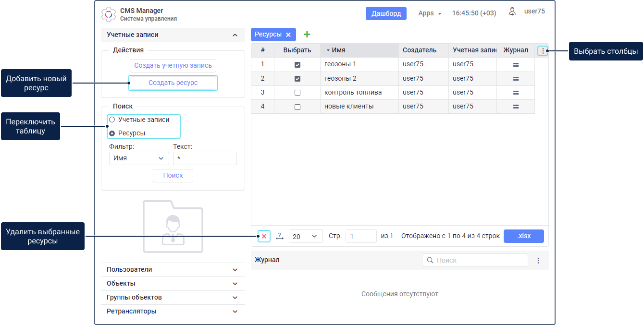This screenshot has width=644, height=325.
Task: Click the green plus add-tab icon
Action: tap(307, 35)
